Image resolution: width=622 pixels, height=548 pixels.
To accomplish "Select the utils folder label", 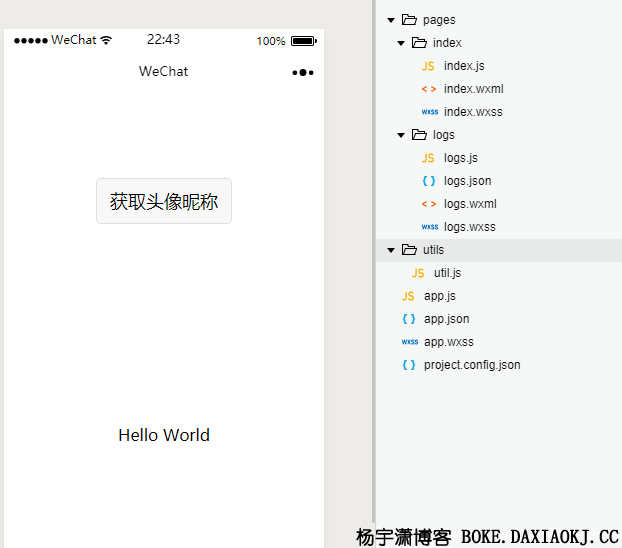I will 433,250.
